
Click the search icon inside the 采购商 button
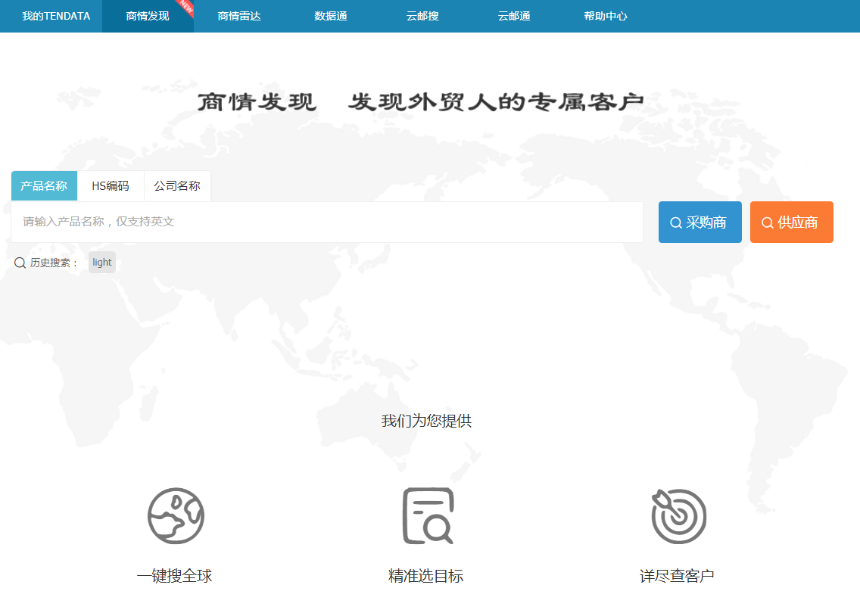point(676,222)
